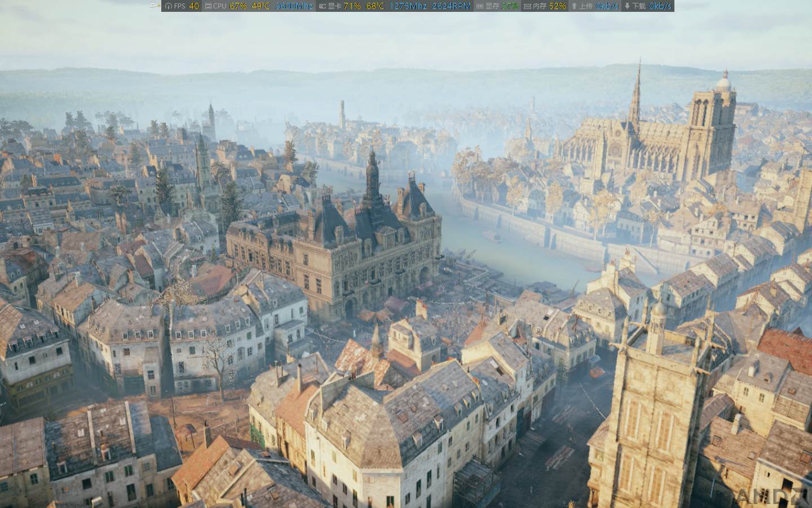This screenshot has width=812, height=508.
Task: Click the video memory 37% value
Action: tap(510, 6)
